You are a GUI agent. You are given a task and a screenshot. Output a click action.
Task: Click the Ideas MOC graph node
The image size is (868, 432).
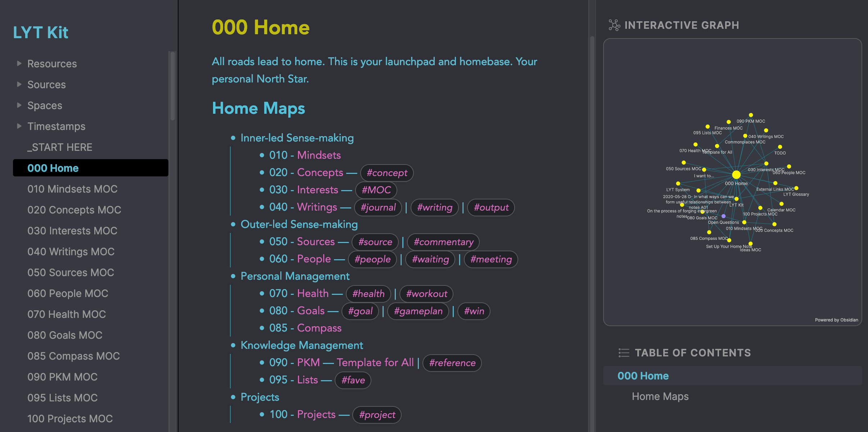click(x=750, y=244)
